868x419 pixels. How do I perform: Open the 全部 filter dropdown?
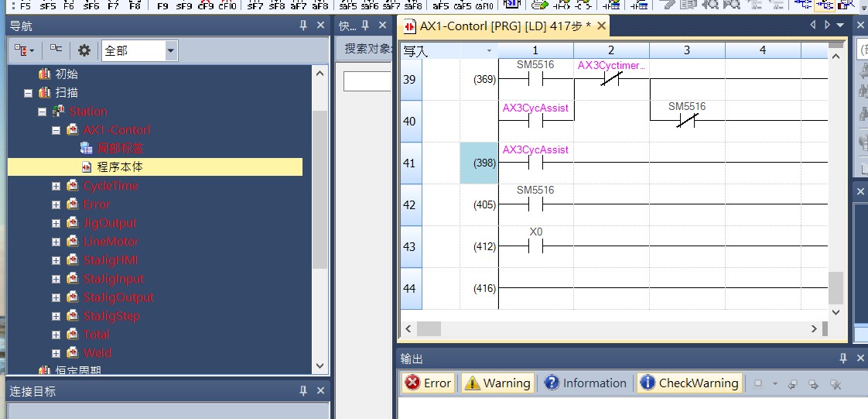coord(171,51)
